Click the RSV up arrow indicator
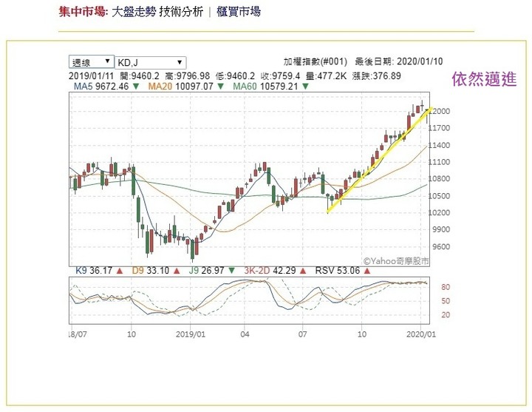Viewport: 532px width, 412px height. 366,271
